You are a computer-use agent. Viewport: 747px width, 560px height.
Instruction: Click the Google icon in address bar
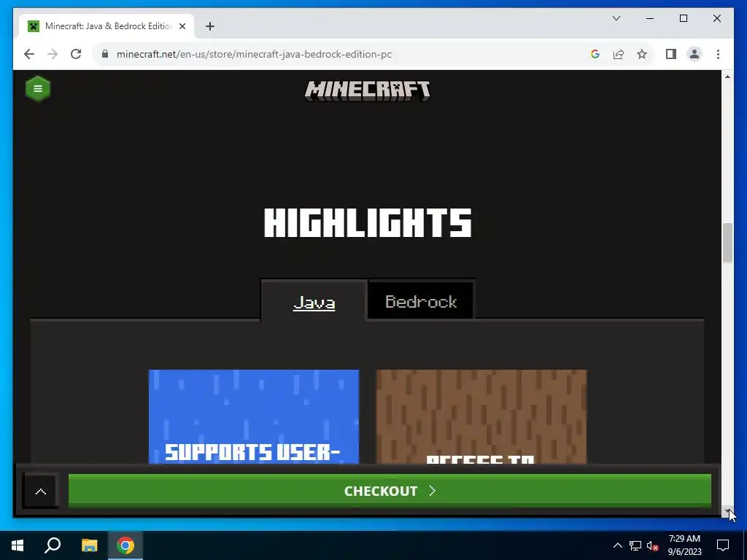click(x=595, y=54)
